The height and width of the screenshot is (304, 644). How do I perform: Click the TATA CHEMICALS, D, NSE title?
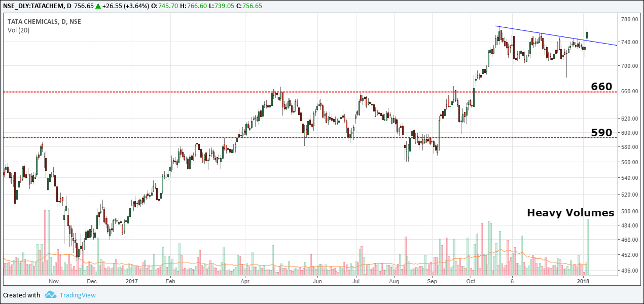[x=44, y=21]
